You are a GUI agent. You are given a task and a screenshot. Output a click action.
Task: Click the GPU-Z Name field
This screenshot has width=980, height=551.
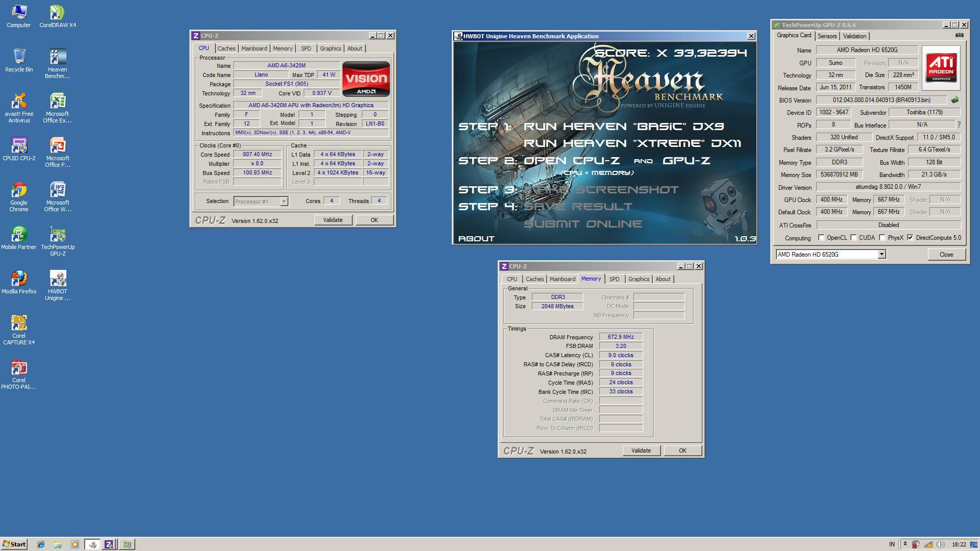click(867, 50)
